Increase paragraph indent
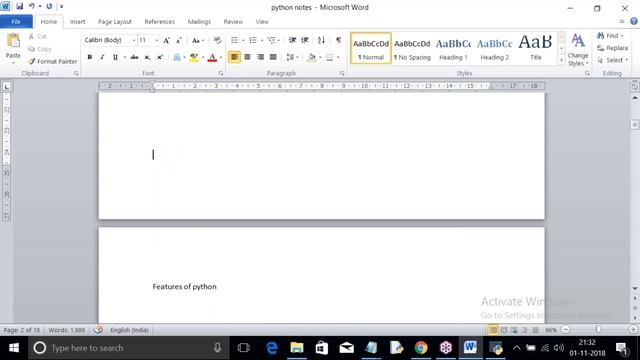This screenshot has width=640, height=360. point(305,40)
